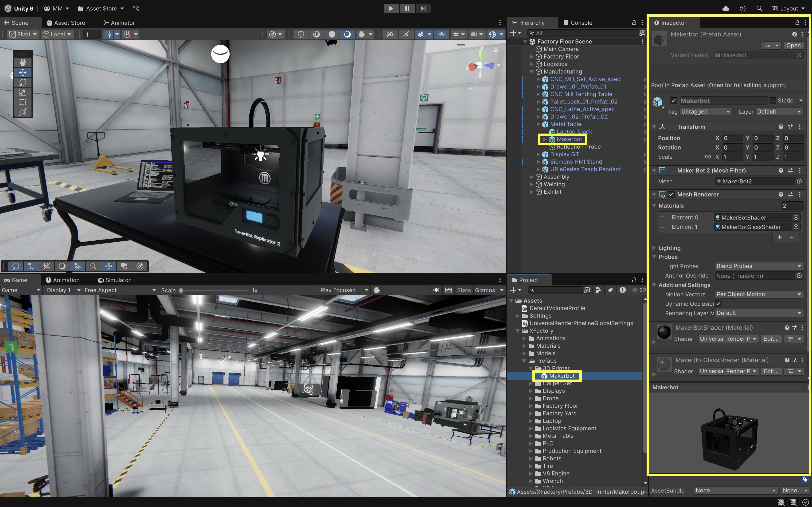The height and width of the screenshot is (507, 812).
Task: Click the Stats button in Game view
Action: [463, 290]
